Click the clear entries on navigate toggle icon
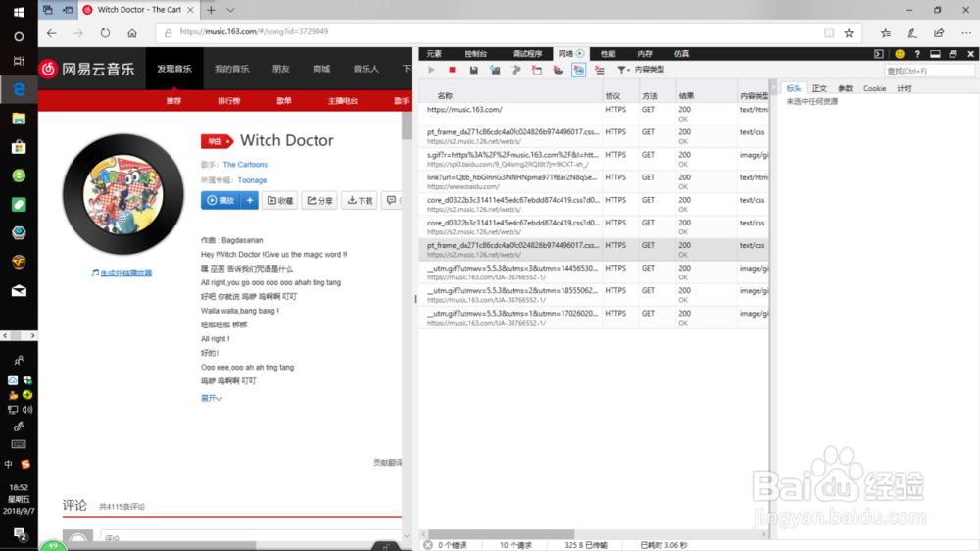The width and height of the screenshot is (980, 551). [579, 70]
